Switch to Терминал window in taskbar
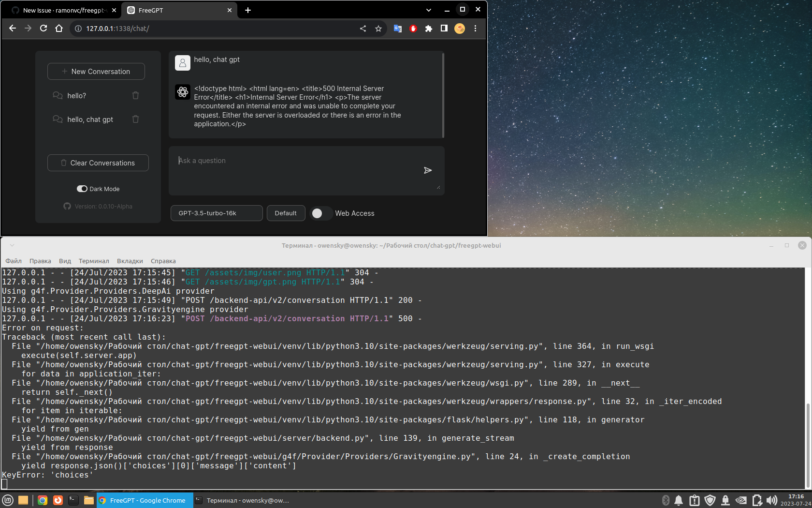Image resolution: width=812 pixels, height=508 pixels. 242,500
